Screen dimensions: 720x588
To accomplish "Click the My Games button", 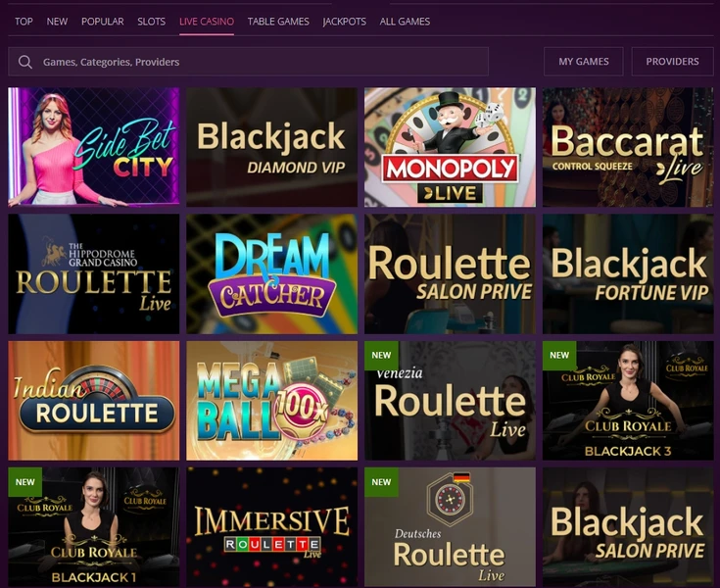I will click(584, 62).
